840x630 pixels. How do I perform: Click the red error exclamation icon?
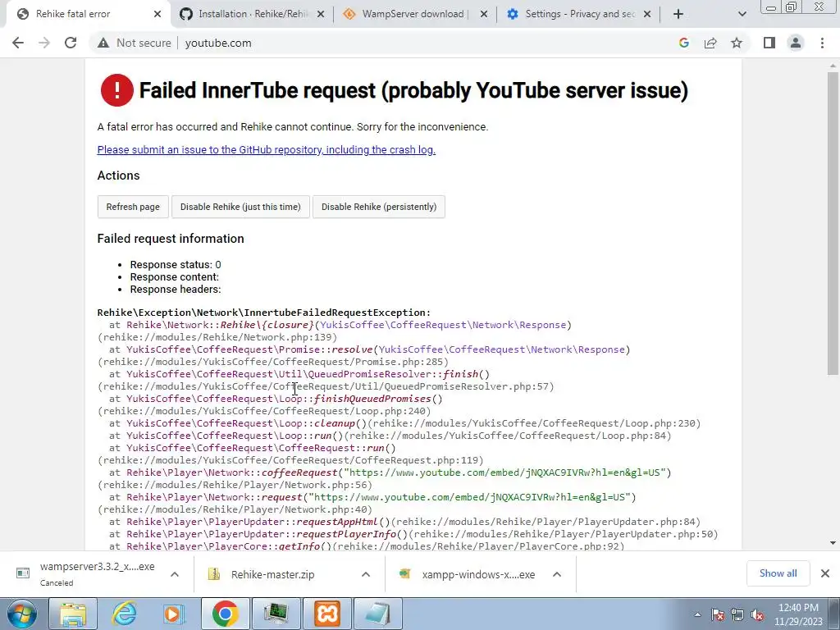[x=116, y=90]
